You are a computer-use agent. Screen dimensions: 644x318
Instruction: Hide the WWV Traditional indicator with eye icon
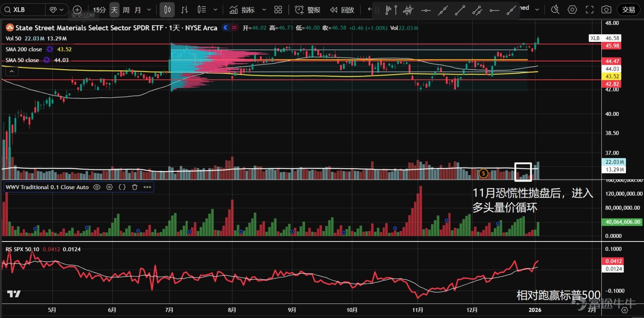click(97, 187)
